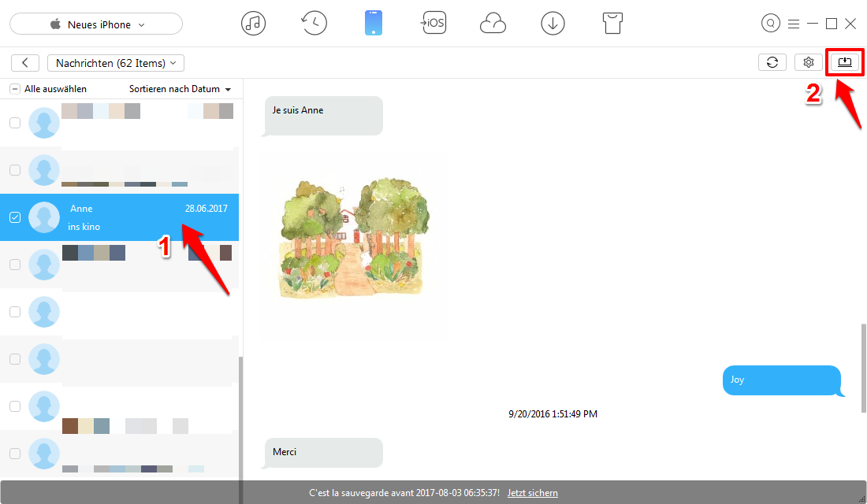Image resolution: width=867 pixels, height=504 pixels.
Task: Click the message pane scrollbar
Action: click(864, 368)
